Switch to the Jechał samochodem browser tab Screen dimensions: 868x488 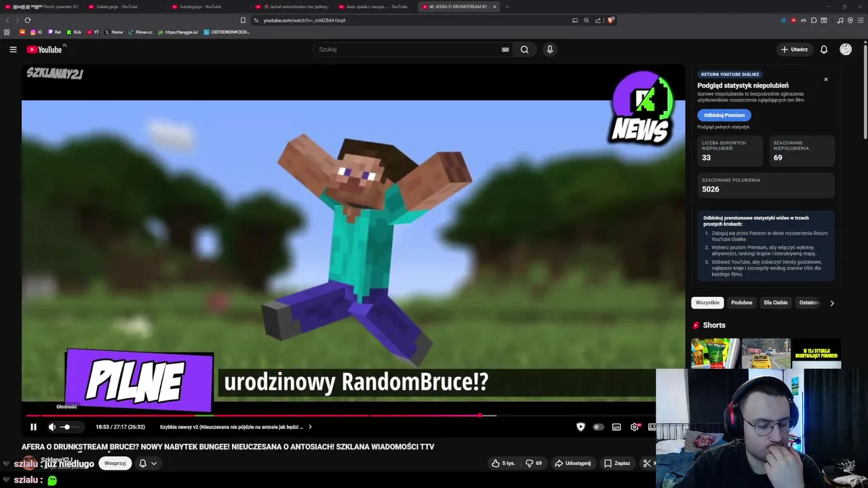pyautogui.click(x=292, y=7)
